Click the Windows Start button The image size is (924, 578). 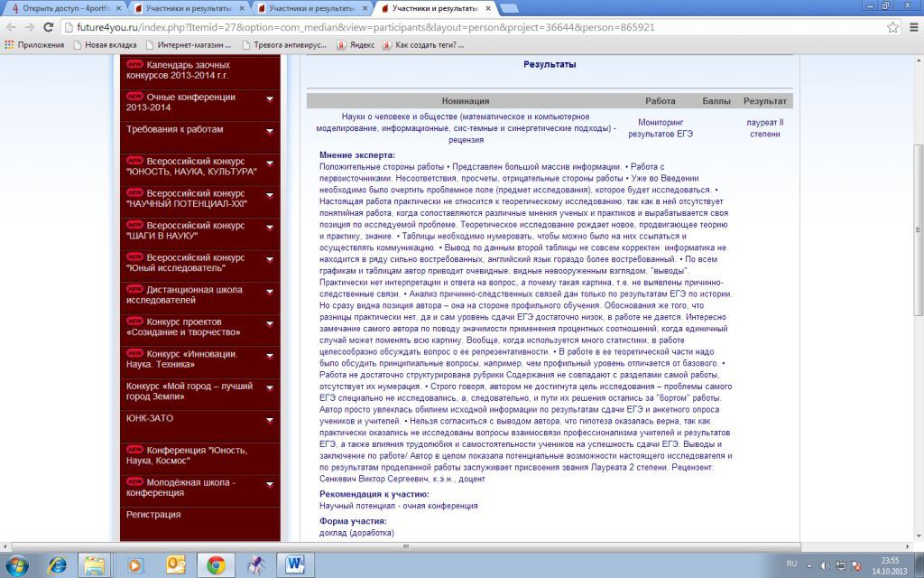16,564
